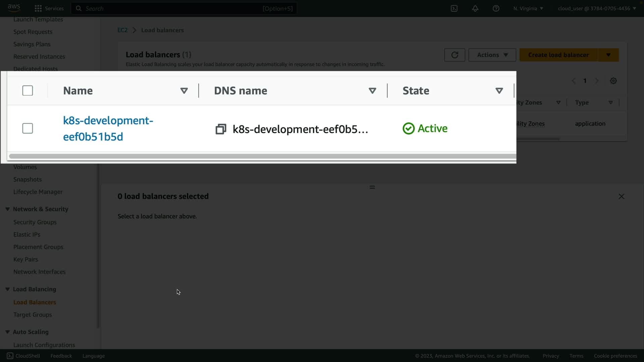Image resolution: width=644 pixels, height=362 pixels.
Task: Open the Name column sort dropdown
Action: [x=184, y=91]
